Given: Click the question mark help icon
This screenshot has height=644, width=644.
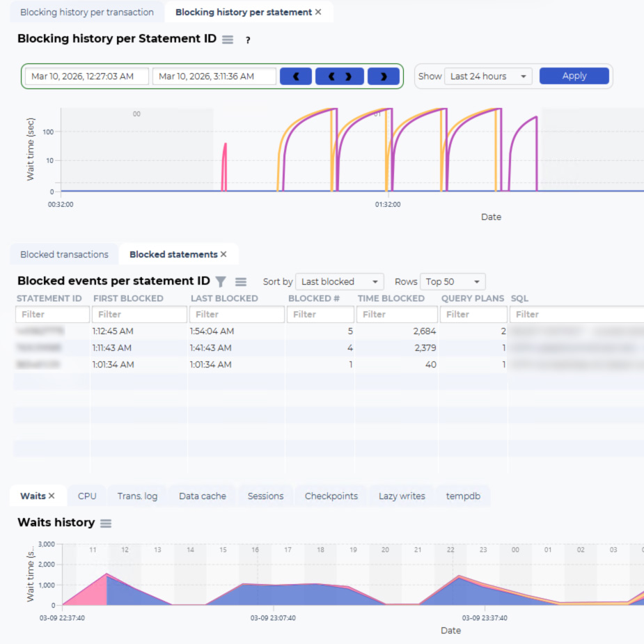Looking at the screenshot, I should pos(247,40).
